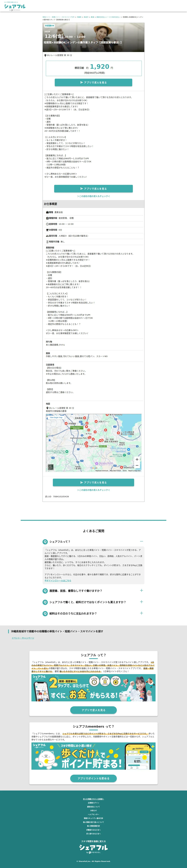Open the 沖縄県 breadcrumb link
The height and width of the screenshot is (868, 187).
[x=79, y=17]
